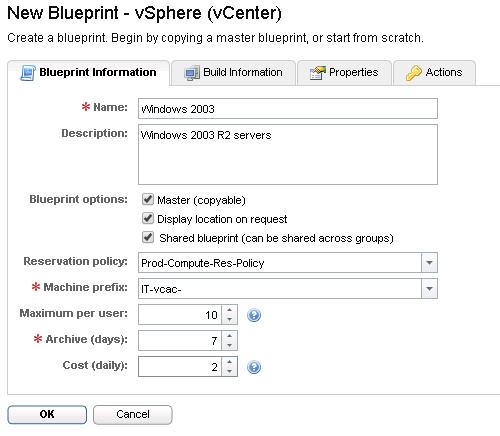Increase Maximum per user with up arrow
The image size is (500, 436).
click(229, 310)
